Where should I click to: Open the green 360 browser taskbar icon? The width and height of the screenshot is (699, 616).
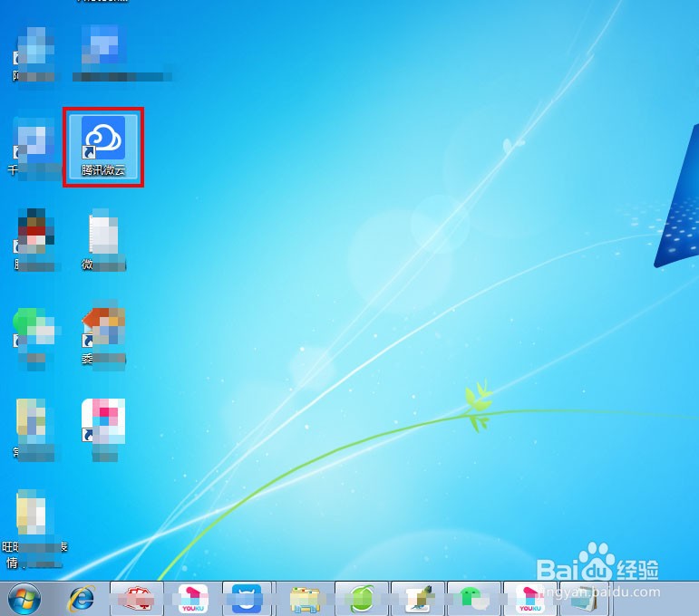(x=362, y=598)
